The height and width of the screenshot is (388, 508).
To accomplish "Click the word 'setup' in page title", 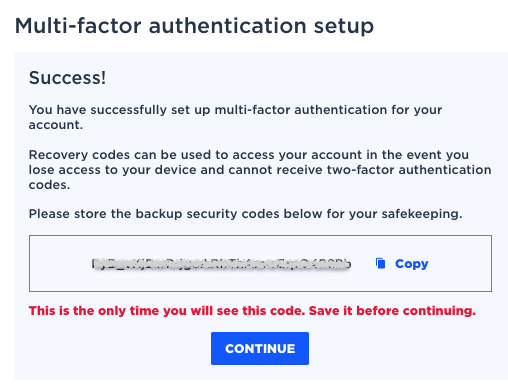I will [344, 27].
